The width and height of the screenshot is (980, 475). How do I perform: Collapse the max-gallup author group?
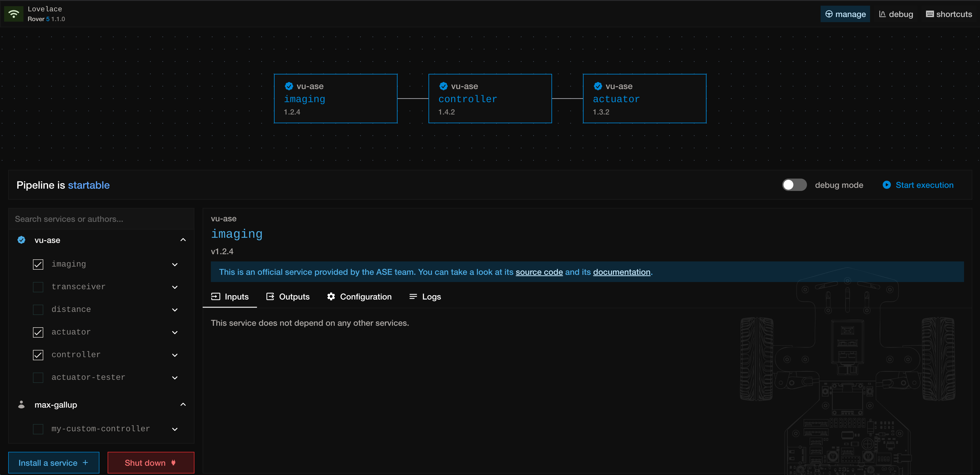(183, 404)
